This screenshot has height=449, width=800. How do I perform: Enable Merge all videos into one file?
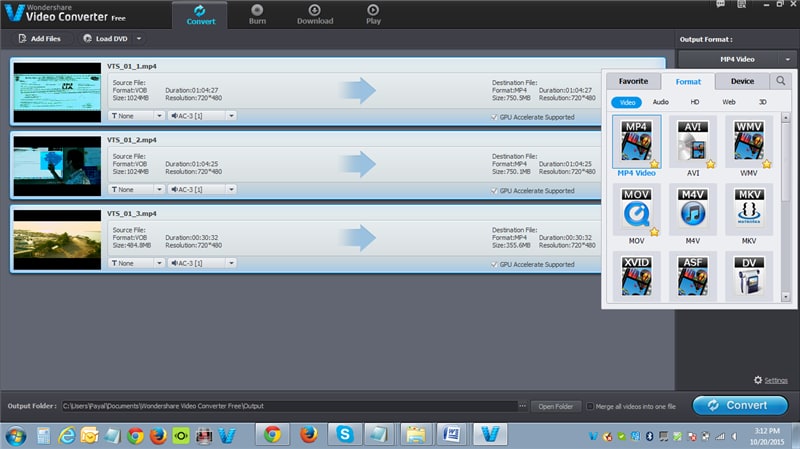(590, 406)
